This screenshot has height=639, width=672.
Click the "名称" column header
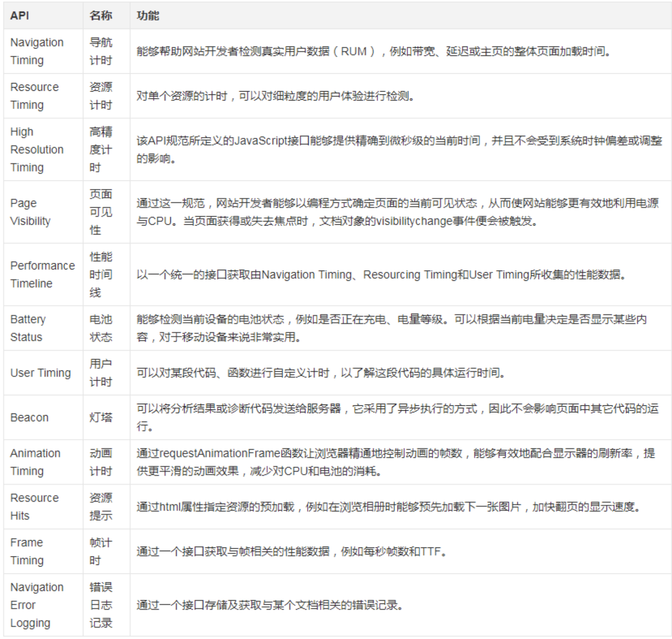(100, 15)
